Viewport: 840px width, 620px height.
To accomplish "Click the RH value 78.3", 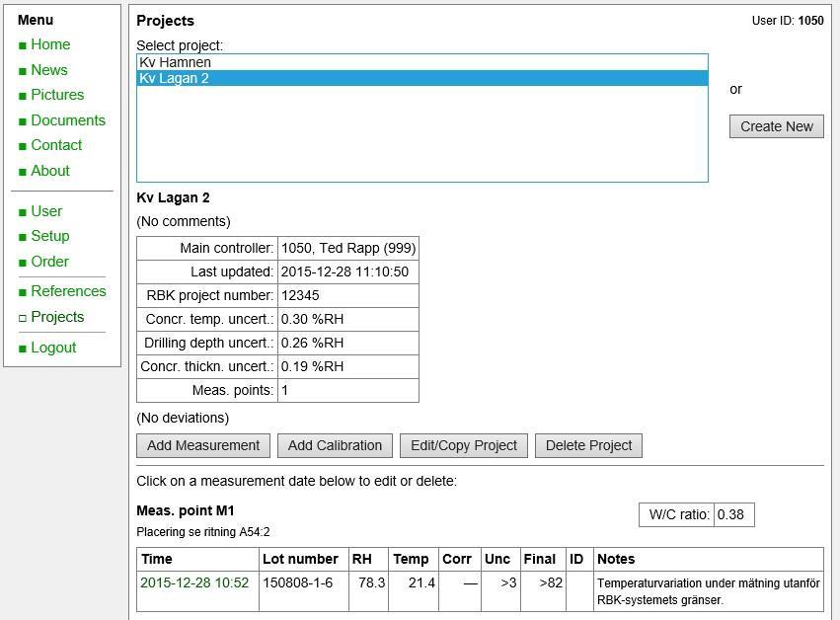I will (x=372, y=582).
